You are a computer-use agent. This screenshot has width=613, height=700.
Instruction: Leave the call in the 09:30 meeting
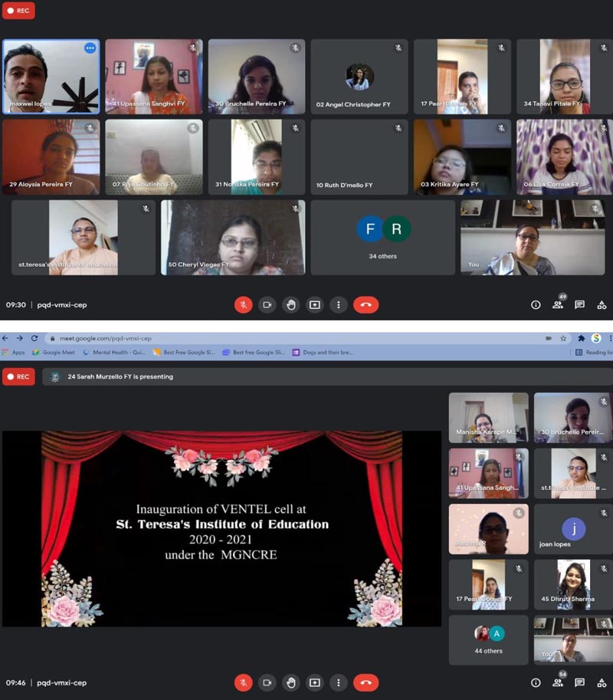click(x=366, y=305)
